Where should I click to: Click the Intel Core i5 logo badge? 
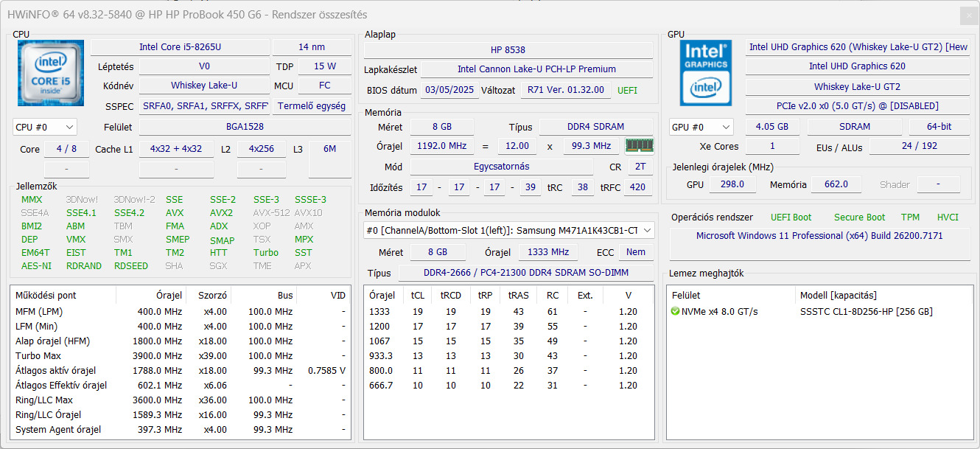(49, 73)
